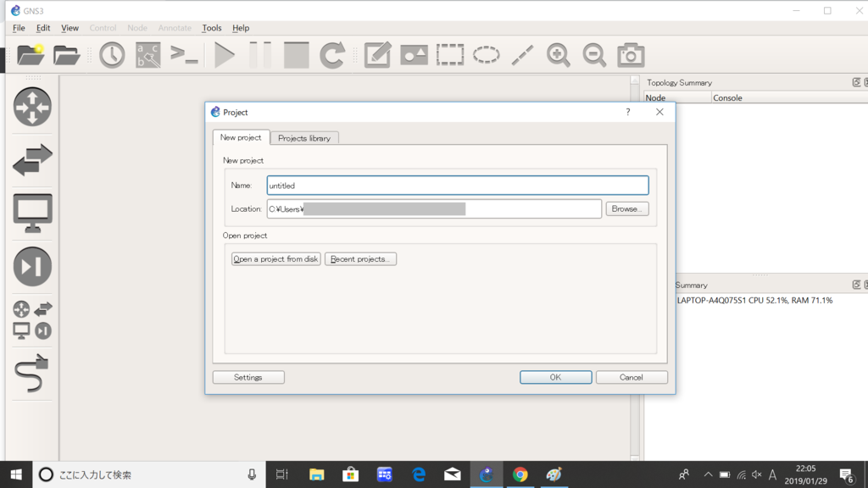Click the Location path input field
The width and height of the screenshot is (868, 488).
tap(434, 208)
